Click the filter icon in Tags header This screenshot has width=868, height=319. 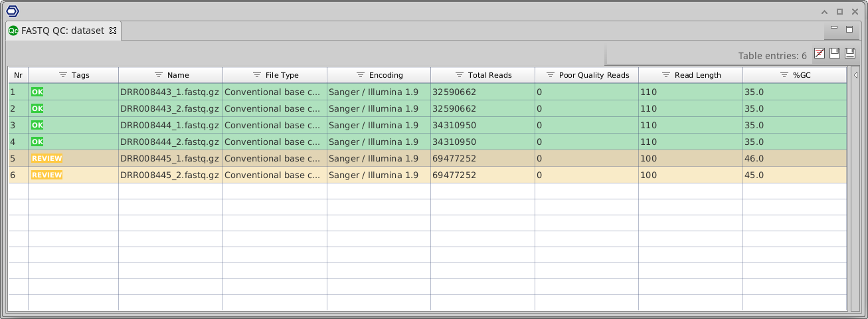point(63,75)
